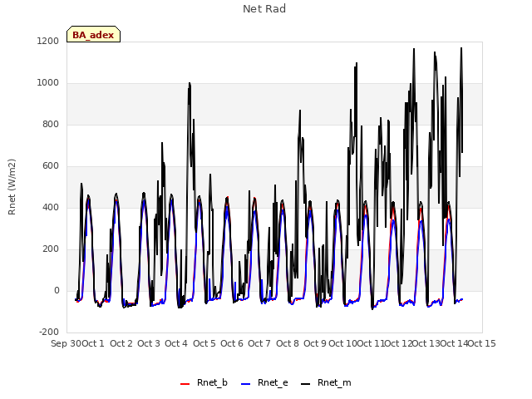This screenshot has height=399, width=532.
Task: Click the blue Rnet_e legend swatch
Action: click(x=246, y=384)
